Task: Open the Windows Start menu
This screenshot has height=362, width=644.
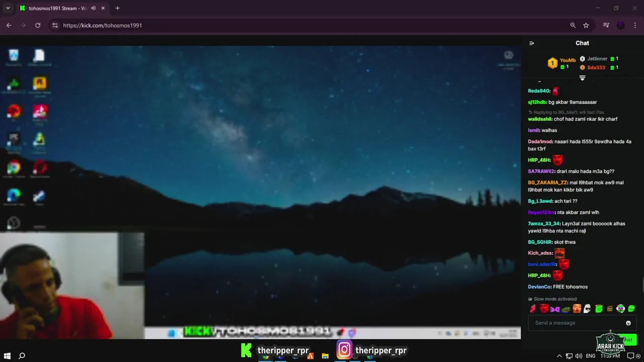Action: tap(7, 356)
